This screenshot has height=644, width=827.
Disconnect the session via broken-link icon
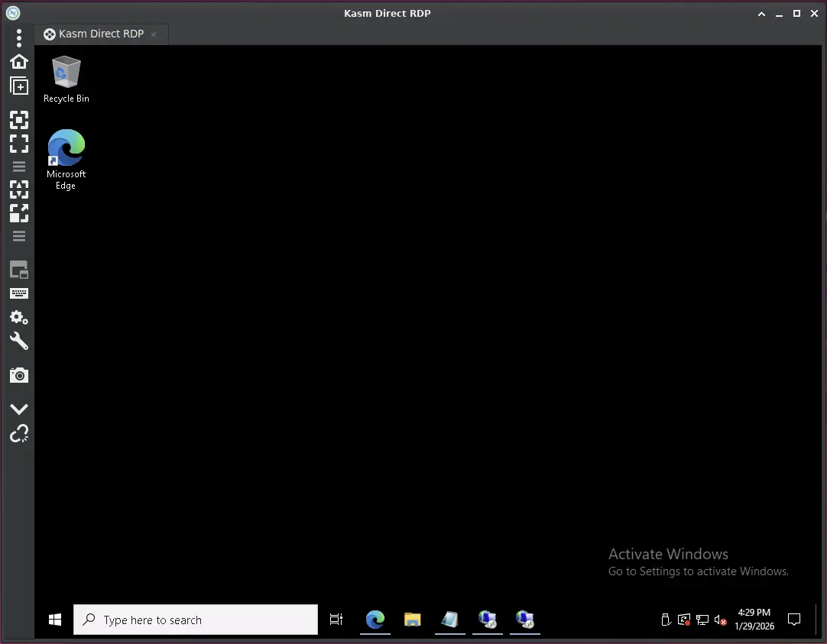[x=19, y=433]
